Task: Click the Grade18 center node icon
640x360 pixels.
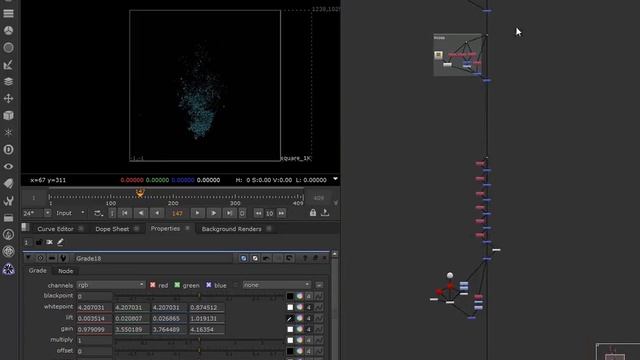Action: click(x=40, y=258)
